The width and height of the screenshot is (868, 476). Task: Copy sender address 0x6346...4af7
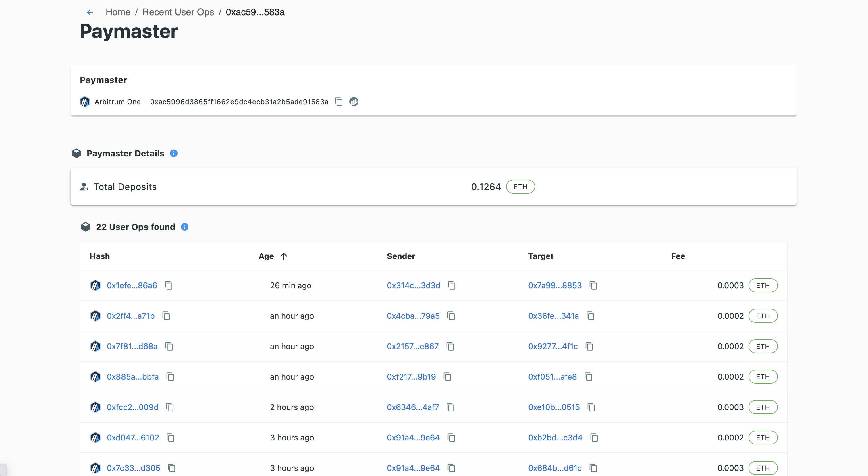(x=450, y=407)
